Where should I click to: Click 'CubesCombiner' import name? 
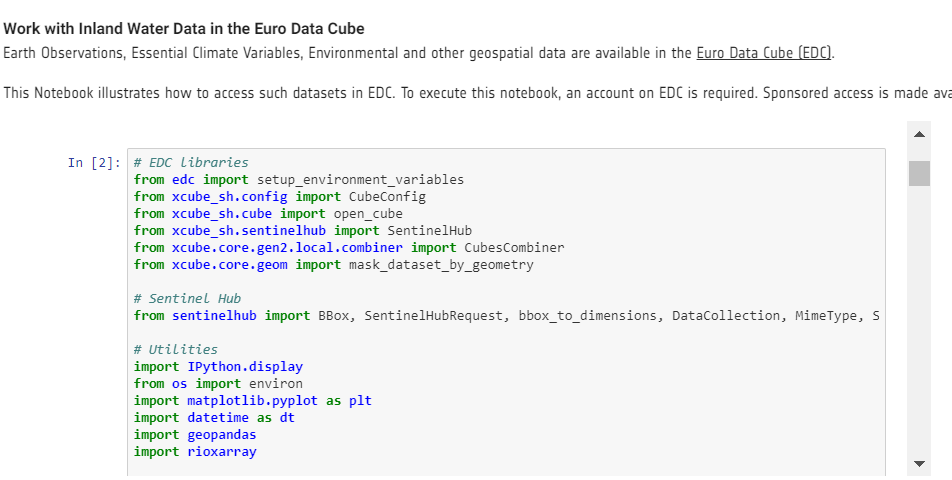[514, 248]
